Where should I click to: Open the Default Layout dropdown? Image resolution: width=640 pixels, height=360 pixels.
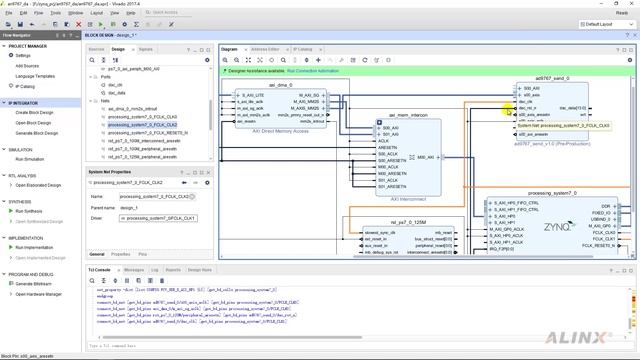click(607, 24)
